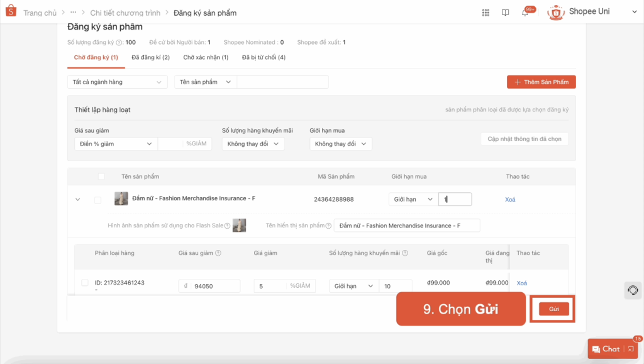This screenshot has width=644, height=364.
Task: Open the apps grid icon in header
Action: (x=486, y=12)
